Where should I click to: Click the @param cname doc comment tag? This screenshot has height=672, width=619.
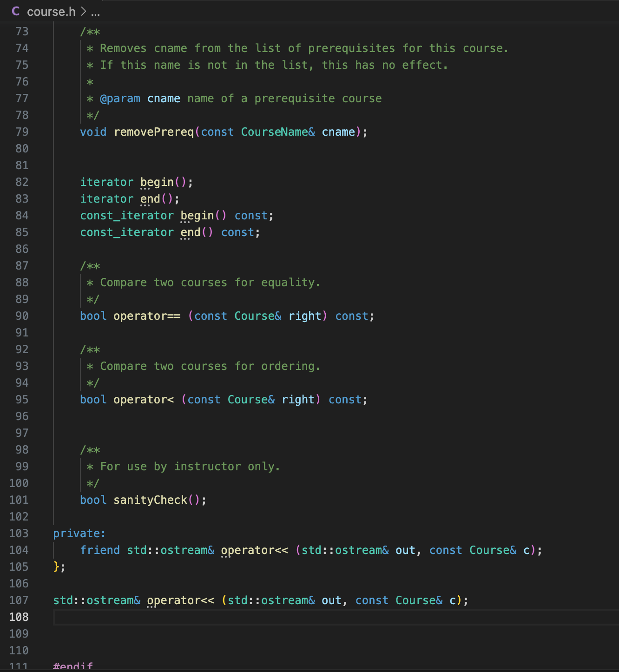(121, 98)
